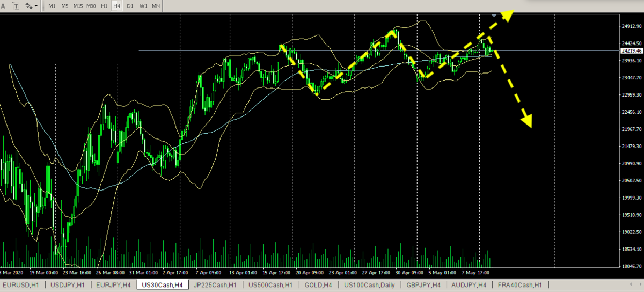
Task: Click the 18045.70 price scale value
Action: 632,266
